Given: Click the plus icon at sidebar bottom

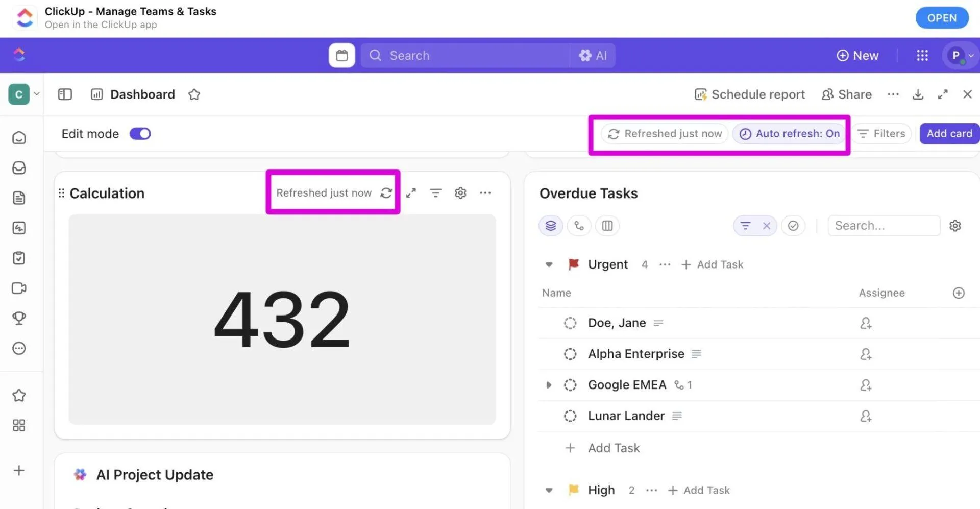Looking at the screenshot, I should (x=19, y=471).
